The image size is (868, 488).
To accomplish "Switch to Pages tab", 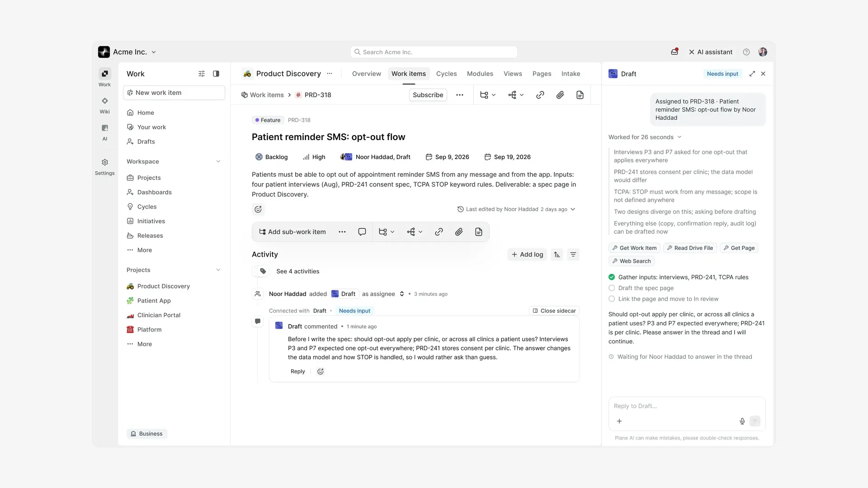I will click(542, 74).
